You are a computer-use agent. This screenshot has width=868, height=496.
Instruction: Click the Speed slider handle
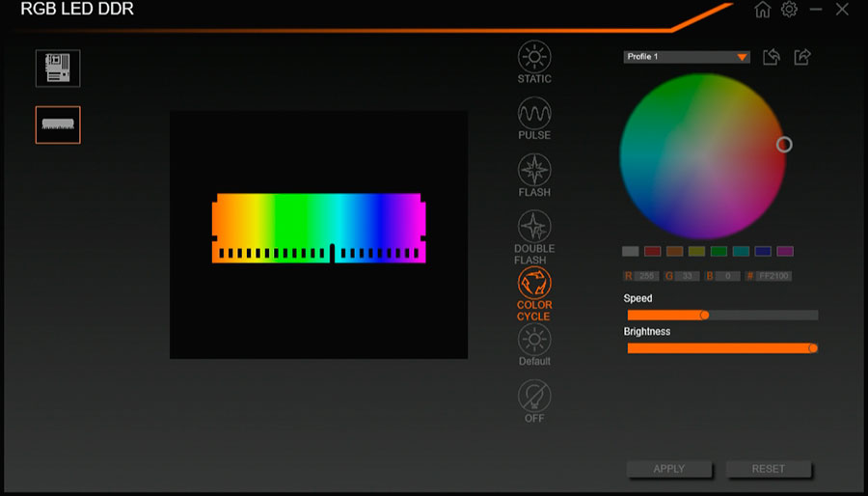point(704,315)
